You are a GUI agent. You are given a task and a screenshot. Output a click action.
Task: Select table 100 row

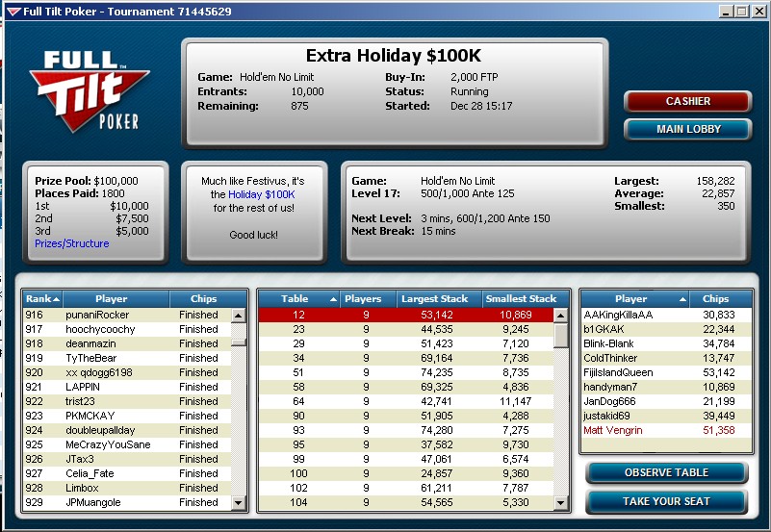point(406,473)
